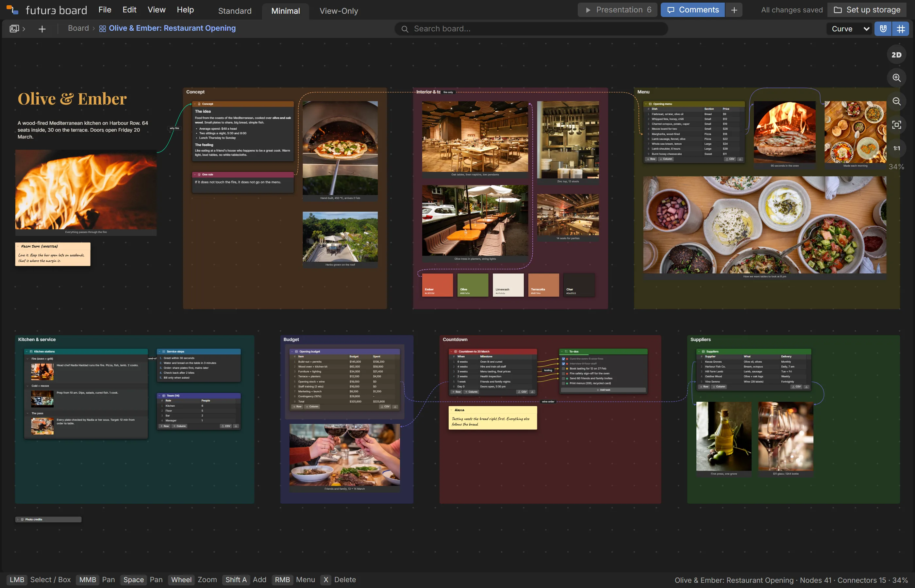
Task: Add a Row to Countdown table
Action: point(456,392)
